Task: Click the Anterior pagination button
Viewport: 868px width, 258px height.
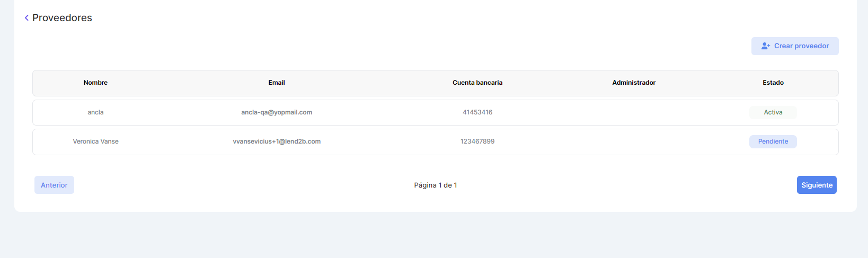Action: click(x=54, y=185)
